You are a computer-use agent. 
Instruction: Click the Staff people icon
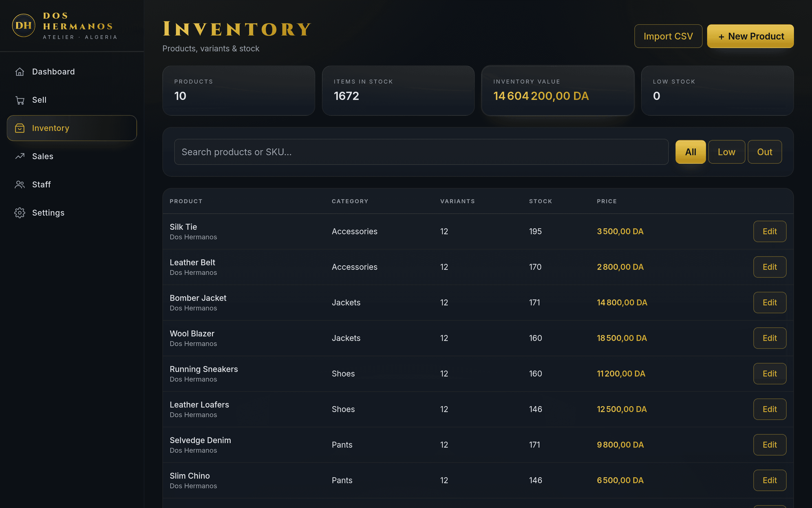[x=20, y=185]
